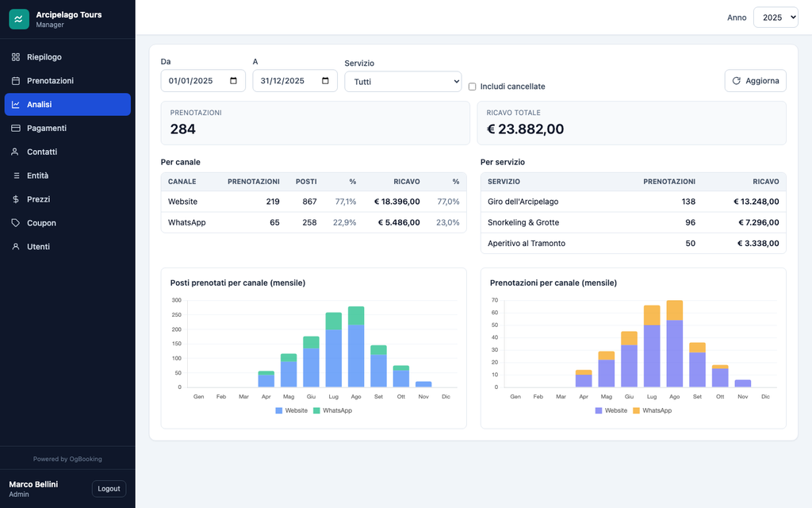Click the Arcipelago Tours wave logo icon
The height and width of the screenshot is (508, 812).
(19, 19)
